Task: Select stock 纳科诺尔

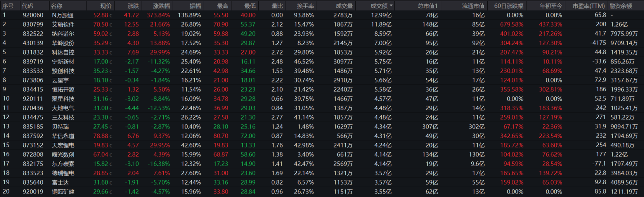Action: [x=63, y=34]
